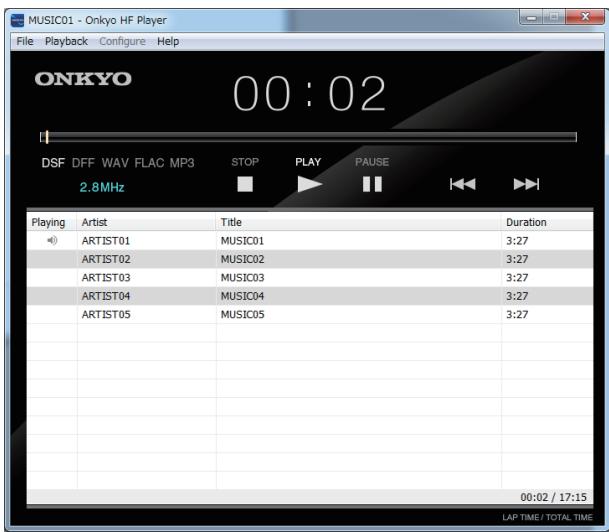Click the MP3 format indicator
This screenshot has height=532, width=609.
pos(182,163)
